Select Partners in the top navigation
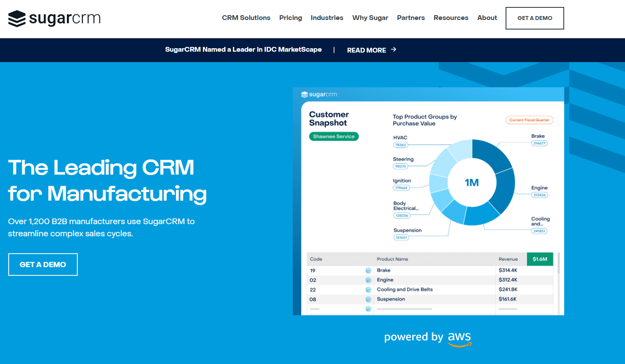 coord(410,18)
